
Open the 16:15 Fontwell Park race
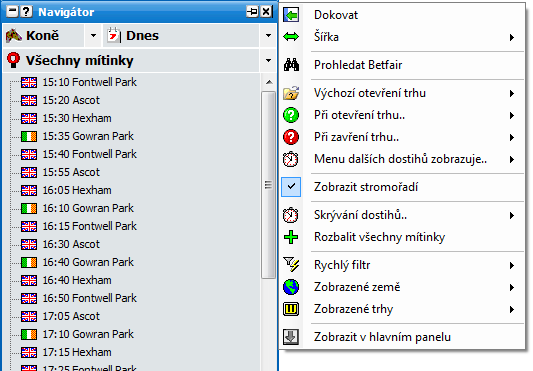pyautogui.click(x=89, y=226)
